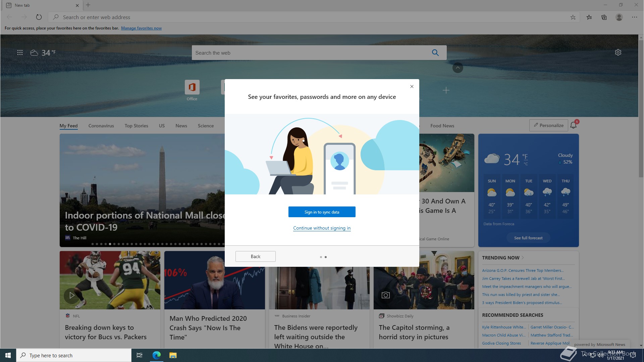
Task: Select My Feed tab
Action: [x=68, y=126]
